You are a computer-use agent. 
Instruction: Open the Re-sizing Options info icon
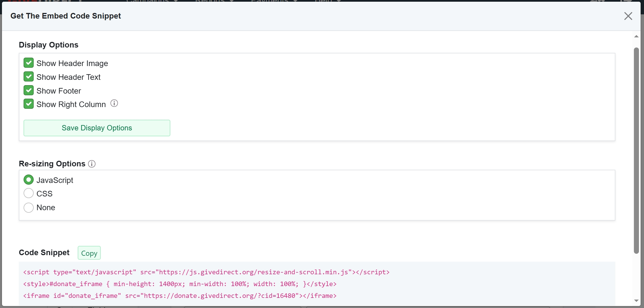point(92,164)
